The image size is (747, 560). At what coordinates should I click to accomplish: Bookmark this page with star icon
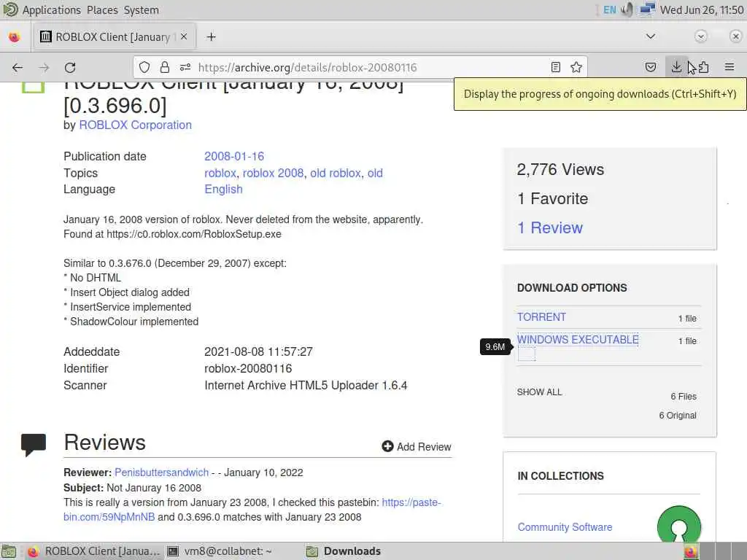(576, 67)
